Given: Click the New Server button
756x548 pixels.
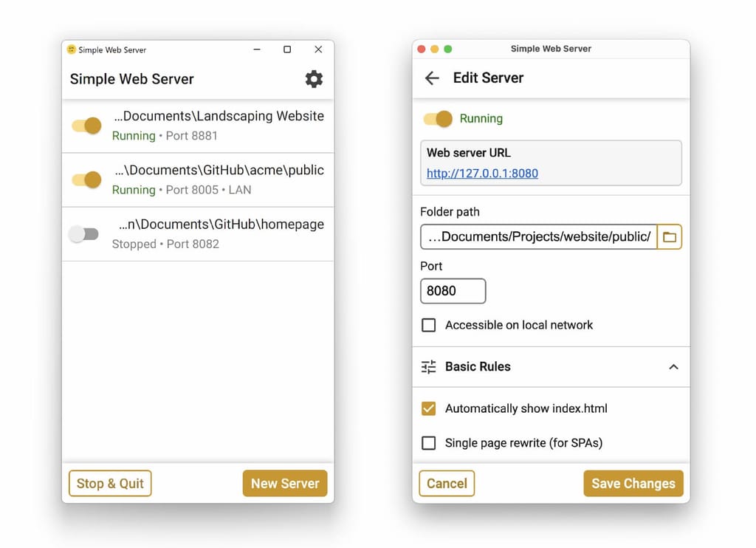Looking at the screenshot, I should pos(285,484).
